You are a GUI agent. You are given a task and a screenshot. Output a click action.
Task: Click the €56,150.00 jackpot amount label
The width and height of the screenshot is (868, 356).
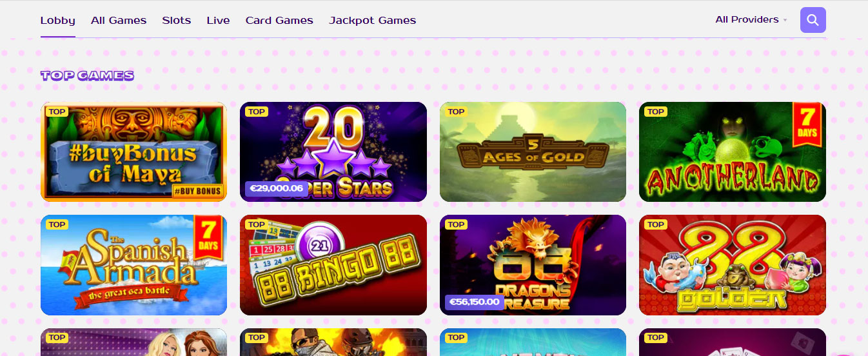click(475, 302)
